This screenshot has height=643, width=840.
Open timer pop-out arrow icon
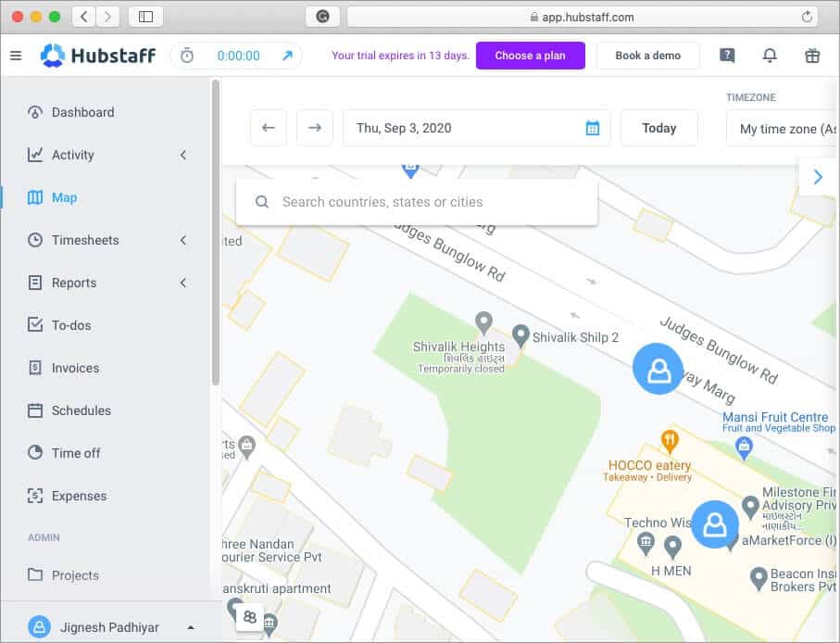[x=288, y=56]
